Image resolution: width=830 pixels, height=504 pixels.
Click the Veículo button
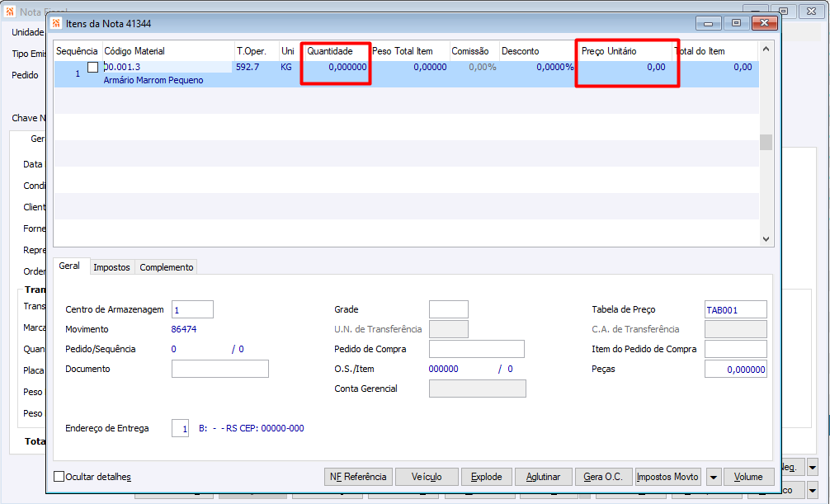point(427,477)
